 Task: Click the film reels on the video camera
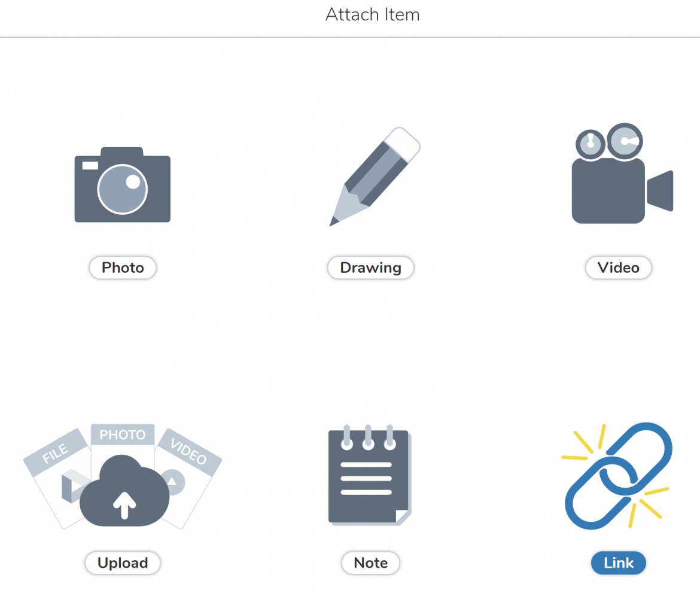click(609, 142)
